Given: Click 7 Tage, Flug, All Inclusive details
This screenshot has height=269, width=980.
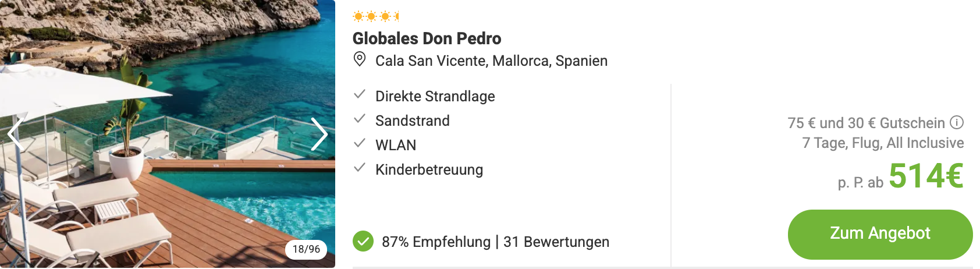Looking at the screenshot, I should coord(883,143).
